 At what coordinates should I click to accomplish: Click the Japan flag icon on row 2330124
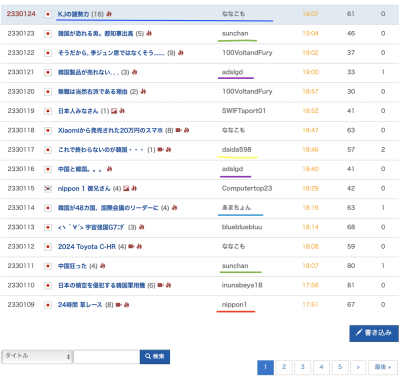point(48,14)
